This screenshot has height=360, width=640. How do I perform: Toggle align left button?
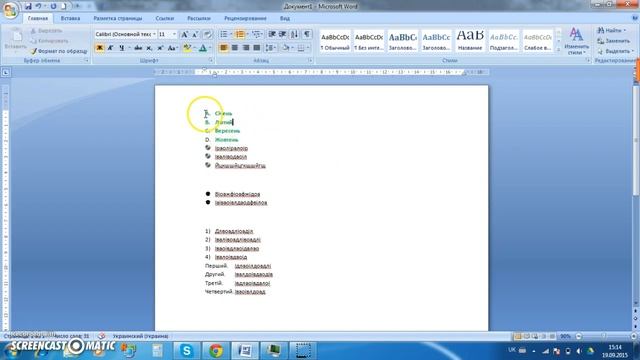click(224, 48)
